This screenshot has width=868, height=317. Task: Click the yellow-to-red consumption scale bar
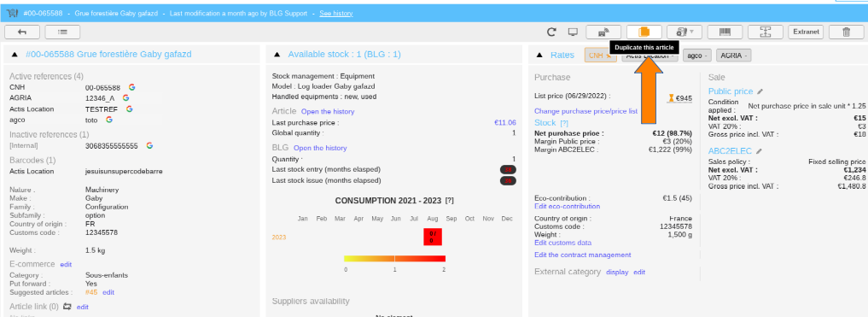pyautogui.click(x=394, y=258)
